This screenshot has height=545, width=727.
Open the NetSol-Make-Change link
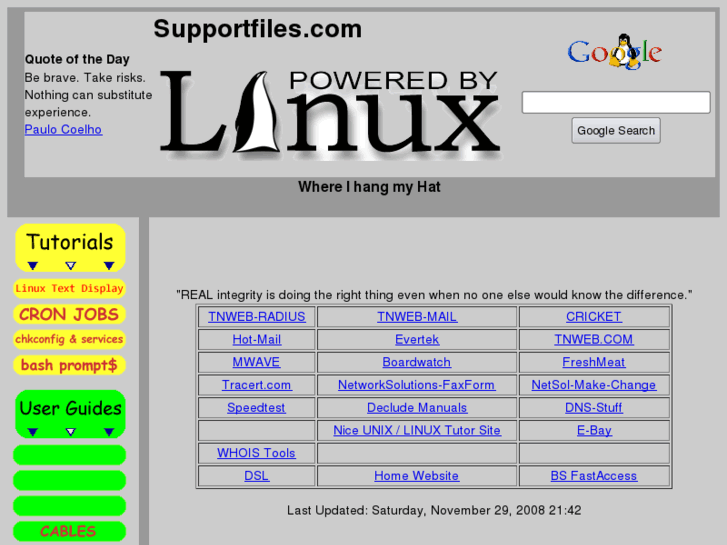click(x=594, y=385)
